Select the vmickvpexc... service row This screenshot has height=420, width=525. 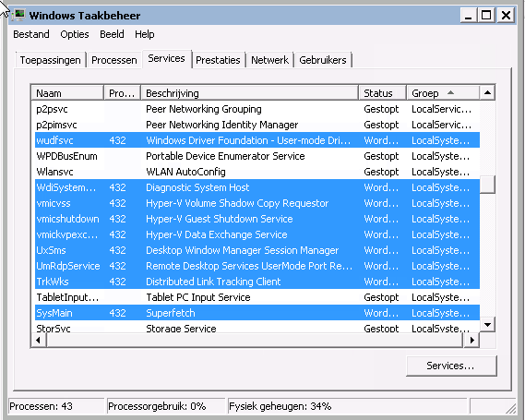(257, 234)
